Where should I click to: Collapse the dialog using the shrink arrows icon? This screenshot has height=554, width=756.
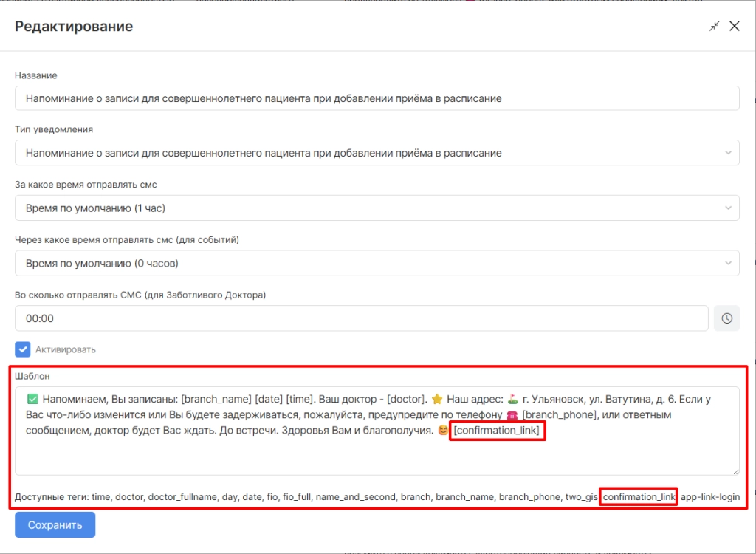(x=714, y=27)
